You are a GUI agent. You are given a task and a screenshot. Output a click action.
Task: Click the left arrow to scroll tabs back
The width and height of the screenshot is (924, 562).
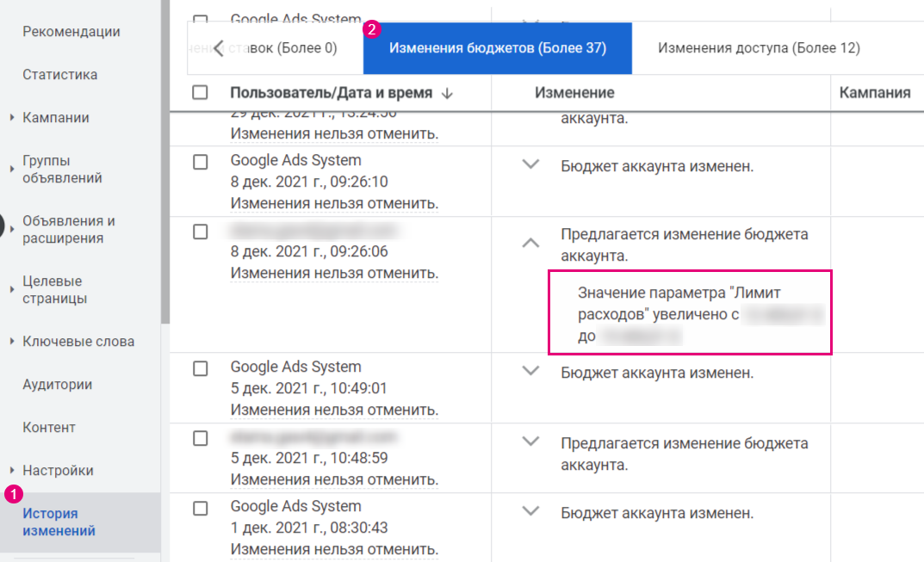click(x=219, y=48)
